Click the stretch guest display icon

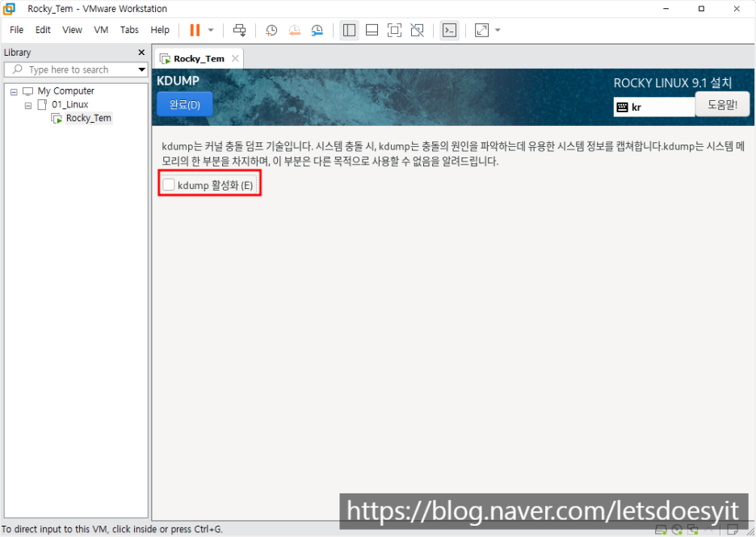pos(481,31)
